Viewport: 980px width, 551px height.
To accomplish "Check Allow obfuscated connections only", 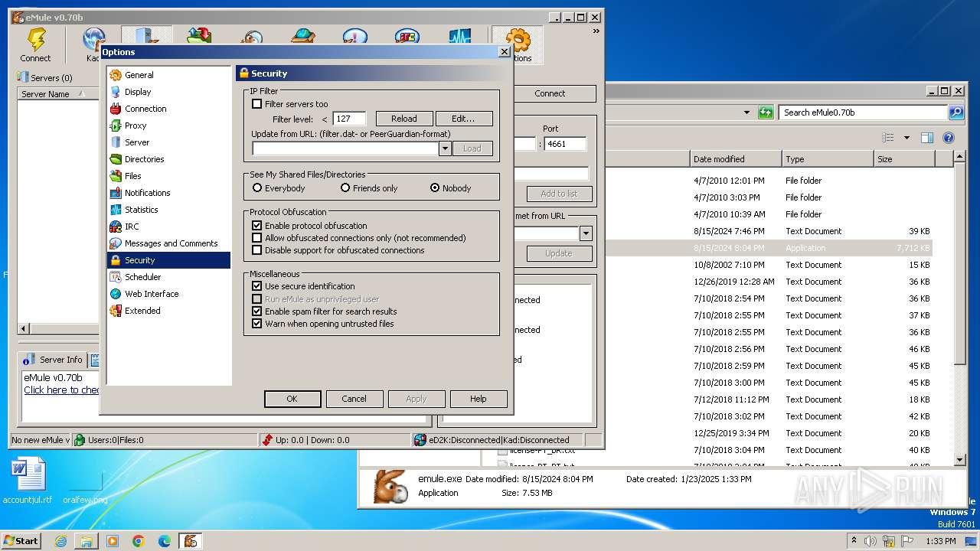I will (257, 238).
